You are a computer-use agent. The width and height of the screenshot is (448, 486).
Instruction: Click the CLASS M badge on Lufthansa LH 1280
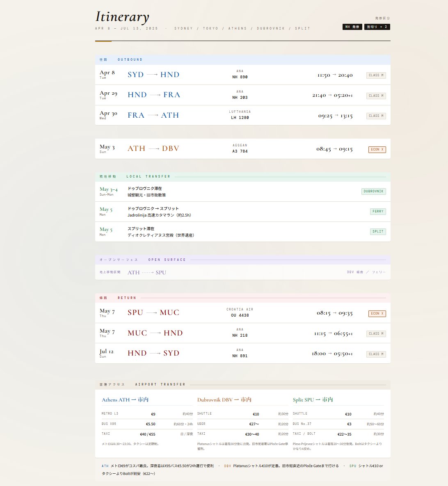pos(376,116)
